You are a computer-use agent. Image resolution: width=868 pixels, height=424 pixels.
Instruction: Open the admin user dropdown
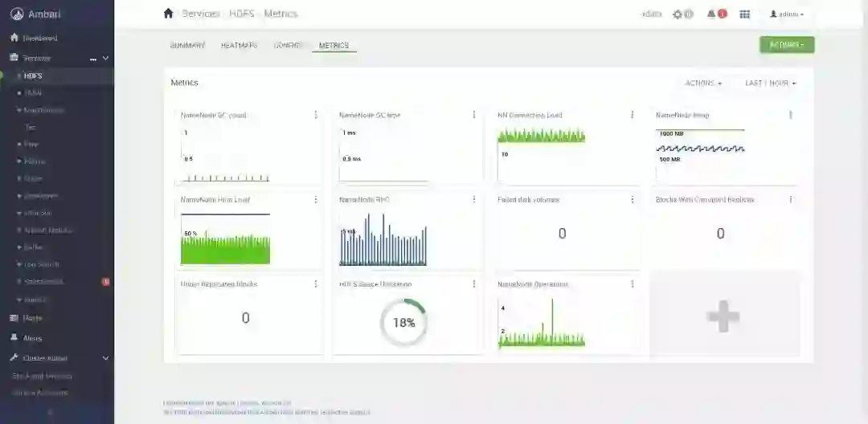tap(787, 14)
